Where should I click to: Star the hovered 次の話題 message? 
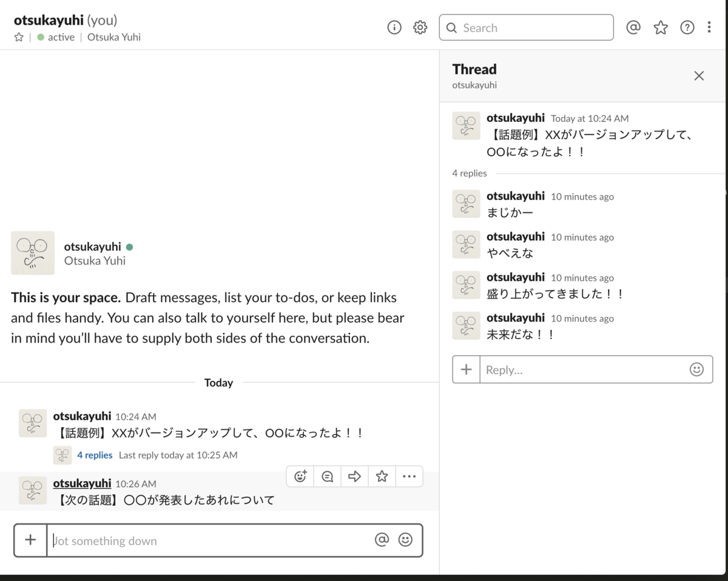tap(382, 476)
